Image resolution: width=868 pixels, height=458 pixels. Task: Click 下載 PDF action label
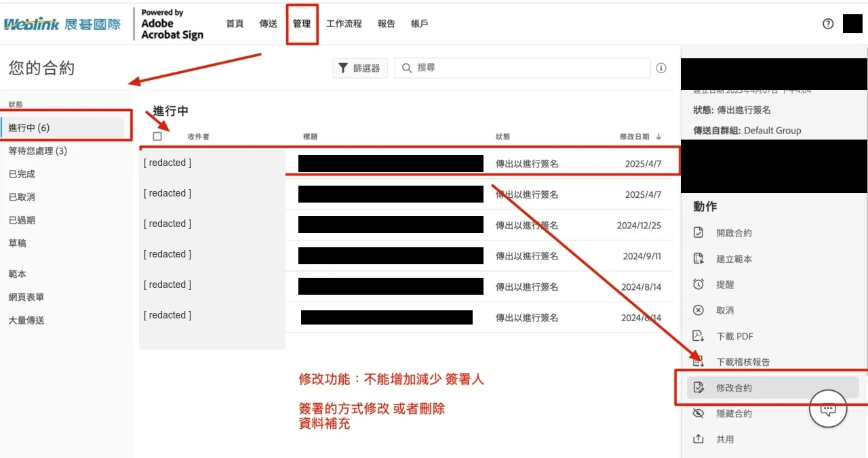(x=735, y=336)
